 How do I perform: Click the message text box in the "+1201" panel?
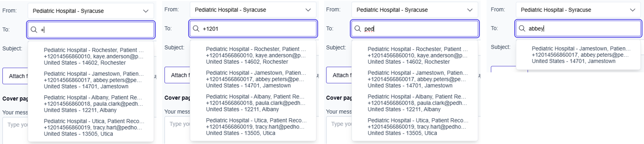coord(177,130)
